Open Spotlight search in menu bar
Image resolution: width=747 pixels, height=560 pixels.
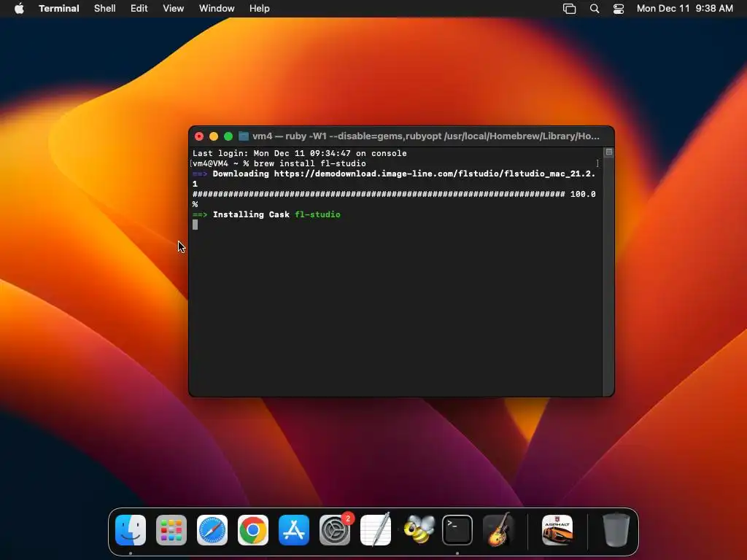(x=595, y=9)
